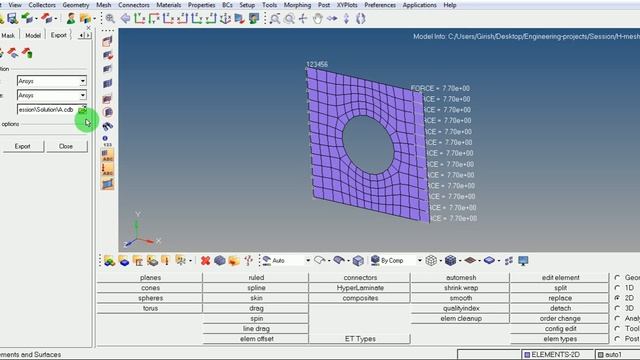Viewport: 640px width, 360px height.
Task: Click the file browse icon beside A.cdb
Action: coord(82,109)
